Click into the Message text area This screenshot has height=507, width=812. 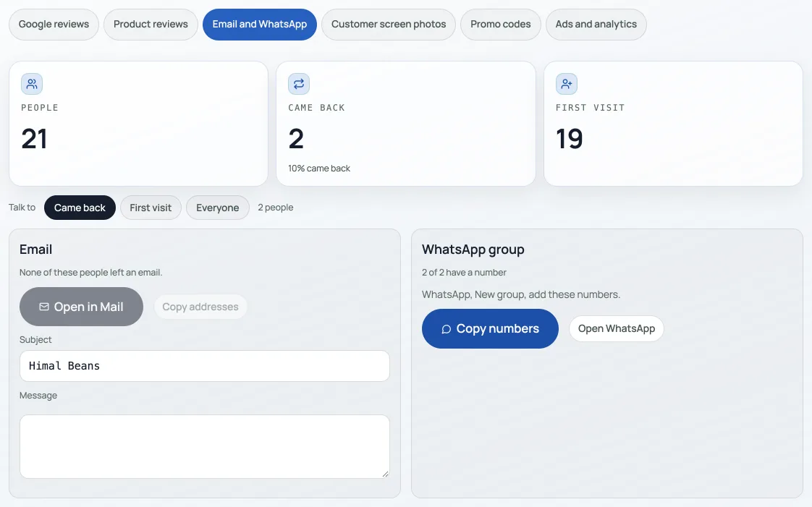pyautogui.click(x=205, y=446)
